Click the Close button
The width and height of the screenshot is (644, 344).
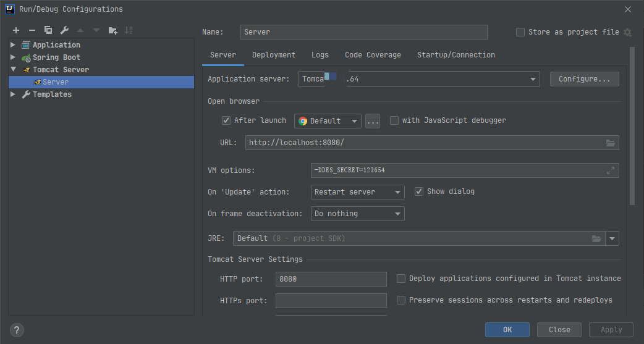(559, 330)
